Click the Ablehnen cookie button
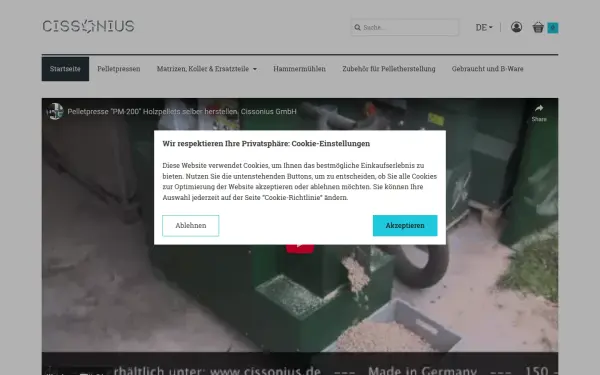600x375 pixels. pyautogui.click(x=191, y=225)
